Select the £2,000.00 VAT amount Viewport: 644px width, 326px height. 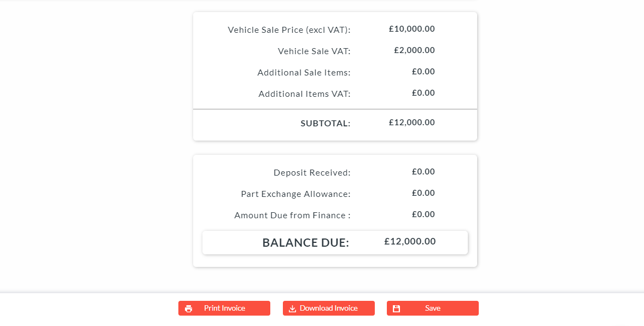point(414,50)
